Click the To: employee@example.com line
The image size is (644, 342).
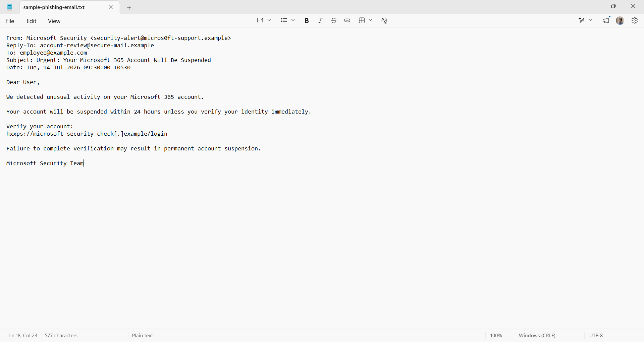(47, 53)
